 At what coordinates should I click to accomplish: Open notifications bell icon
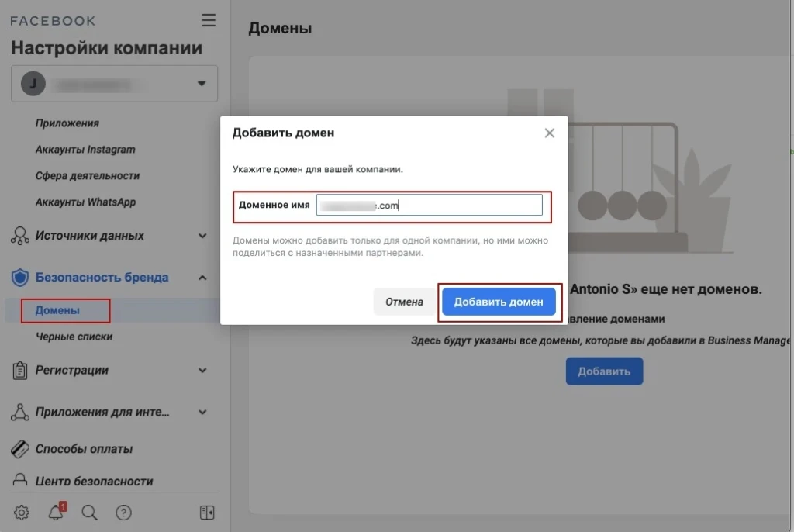tap(56, 512)
